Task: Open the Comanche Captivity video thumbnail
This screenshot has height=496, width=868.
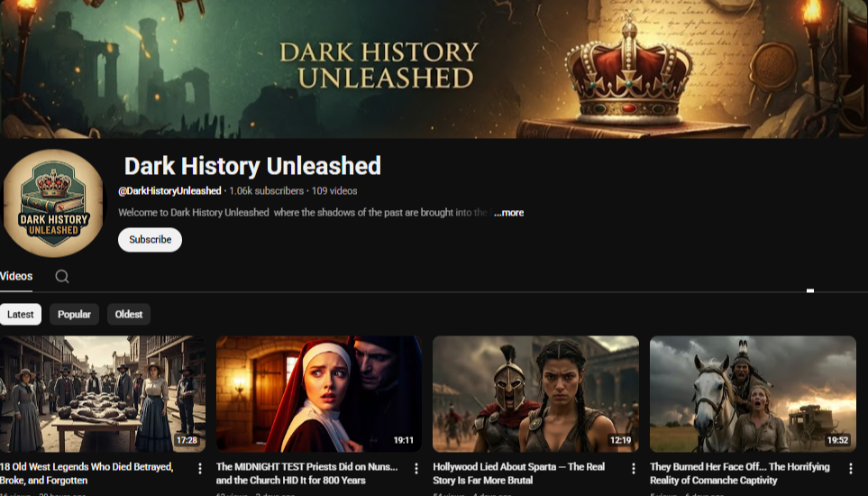Action: click(753, 393)
